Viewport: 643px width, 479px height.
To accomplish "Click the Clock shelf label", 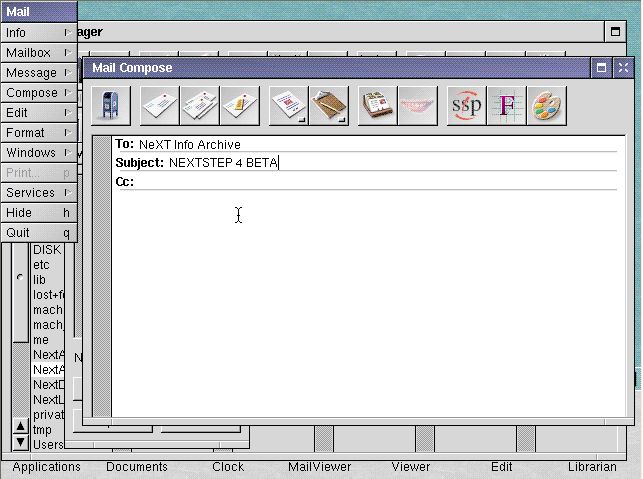I will pos(228,467).
